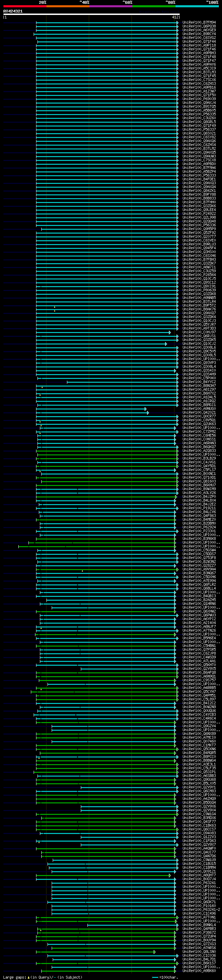
Task: Select label UniRef100_B3TLM3
Action: (x=199, y=72)
